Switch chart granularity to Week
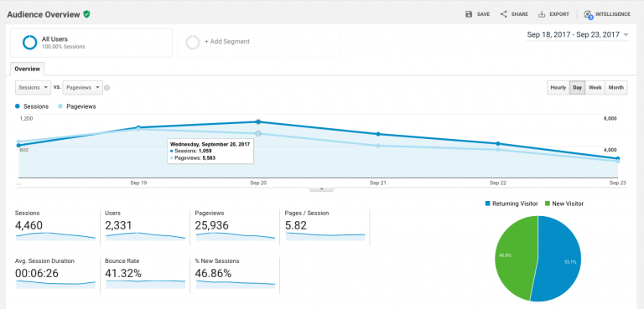The height and width of the screenshot is (309, 644). click(595, 87)
